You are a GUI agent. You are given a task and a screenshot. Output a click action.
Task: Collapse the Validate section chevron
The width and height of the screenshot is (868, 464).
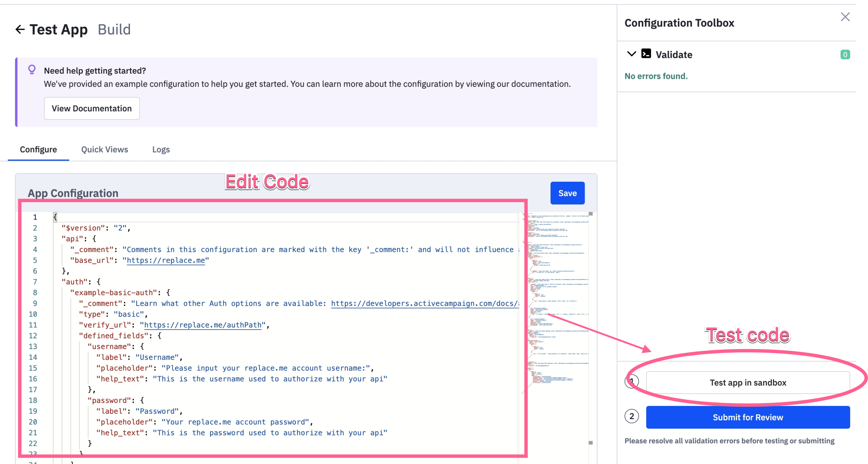[x=631, y=54]
